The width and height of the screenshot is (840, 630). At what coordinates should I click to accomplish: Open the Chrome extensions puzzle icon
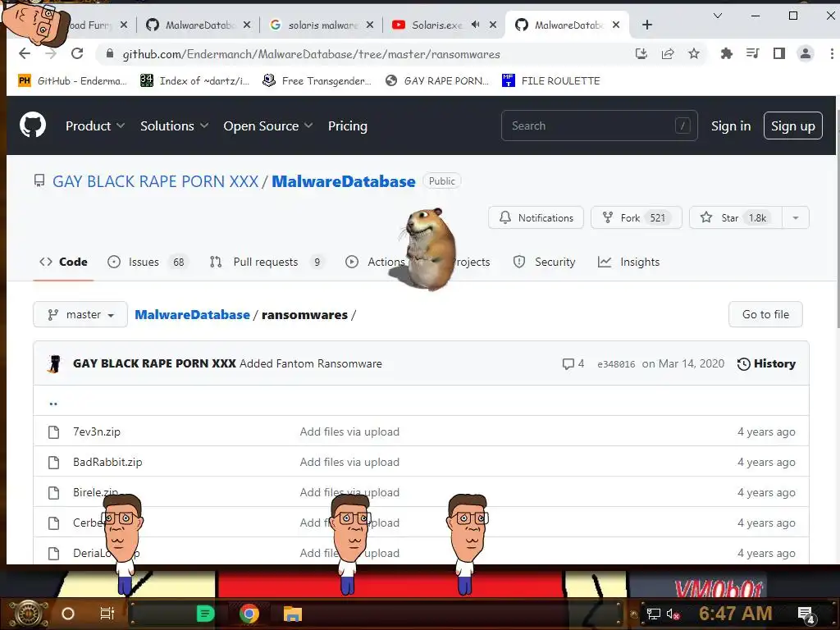pos(727,53)
